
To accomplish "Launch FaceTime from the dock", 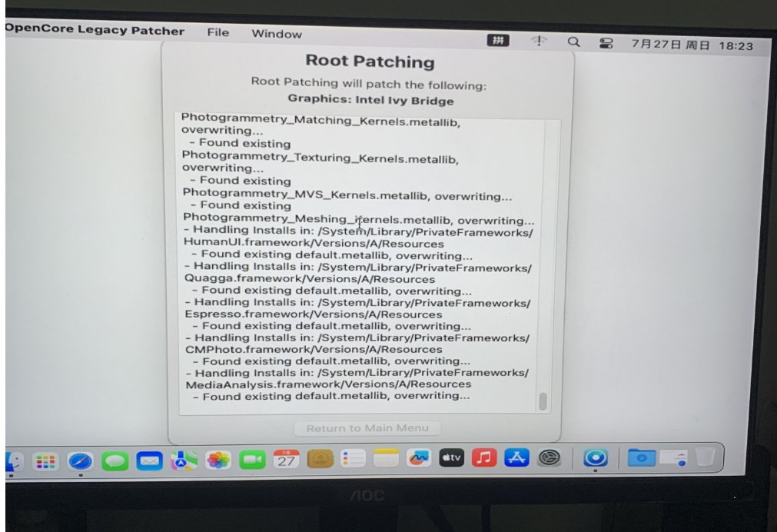I will click(252, 460).
